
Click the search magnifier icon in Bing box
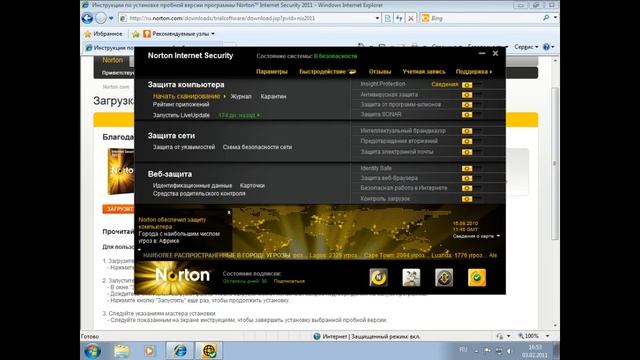pyautogui.click(x=546, y=18)
